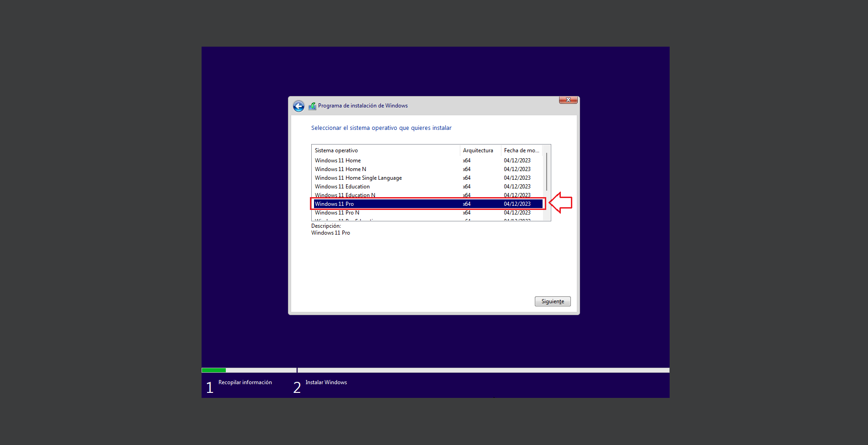
Task: Select Windows 11 Pro N row
Action: [428, 213]
